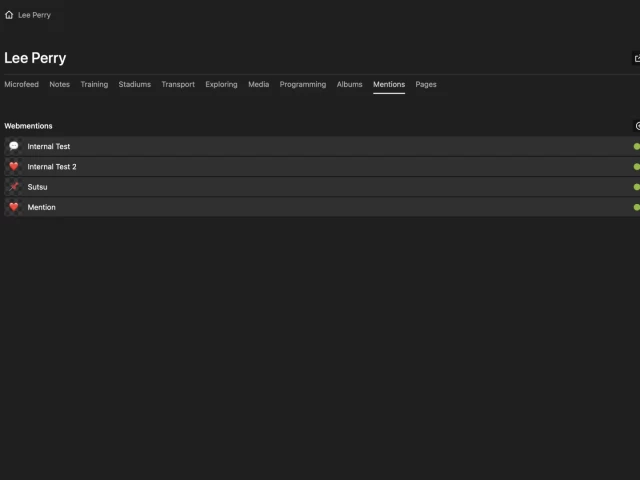
Task: Click green status dot for Mention
Action: 636,207
